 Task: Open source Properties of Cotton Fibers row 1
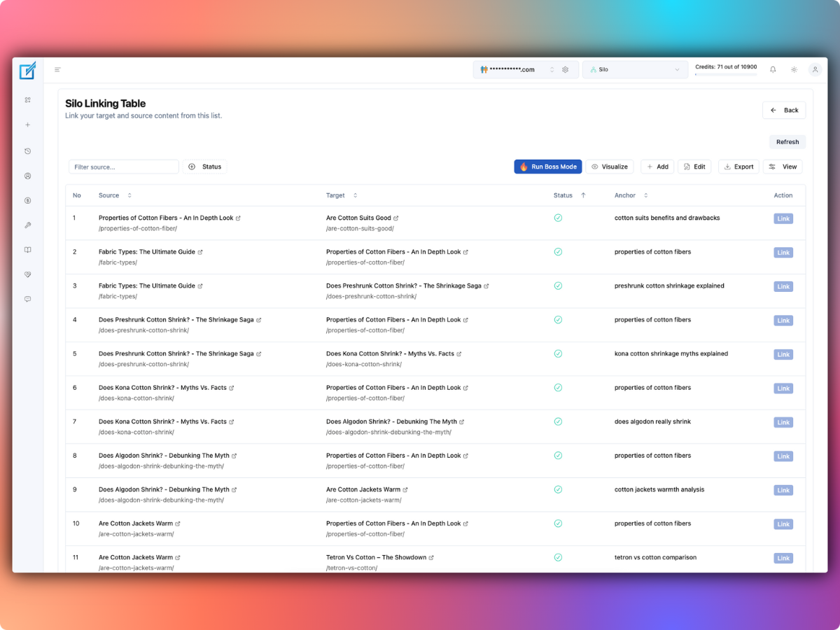(166, 218)
